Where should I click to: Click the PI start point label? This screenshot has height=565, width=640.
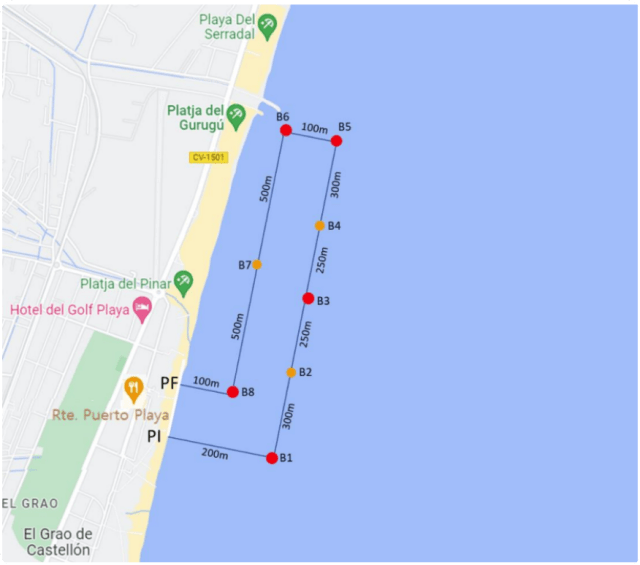coord(154,437)
